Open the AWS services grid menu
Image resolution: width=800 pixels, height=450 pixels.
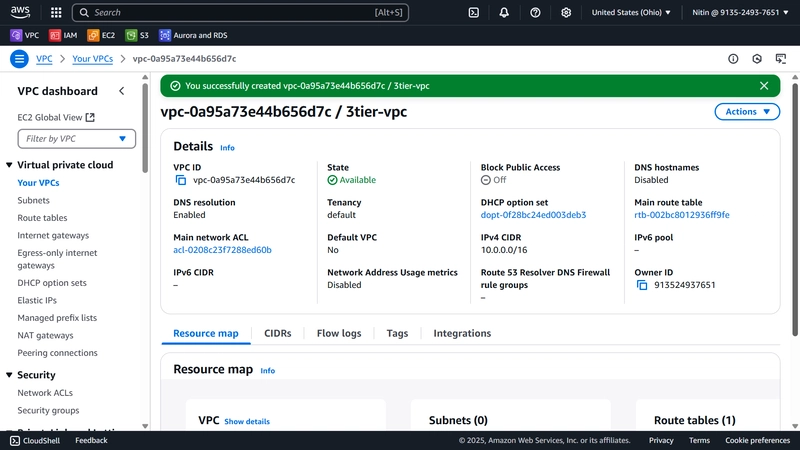(56, 13)
